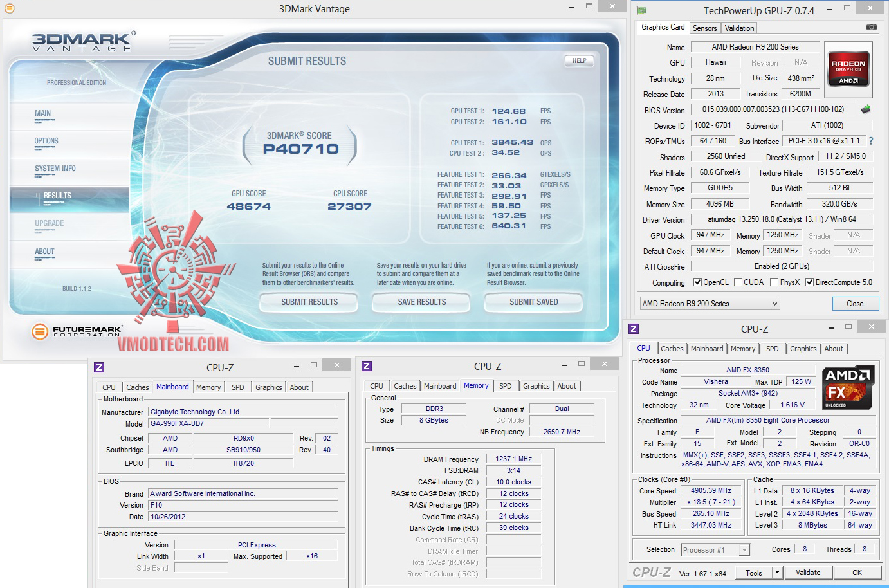Click the title bar icon of CPU-Z mainboard window
Screen dimensions: 889x588
click(99, 367)
